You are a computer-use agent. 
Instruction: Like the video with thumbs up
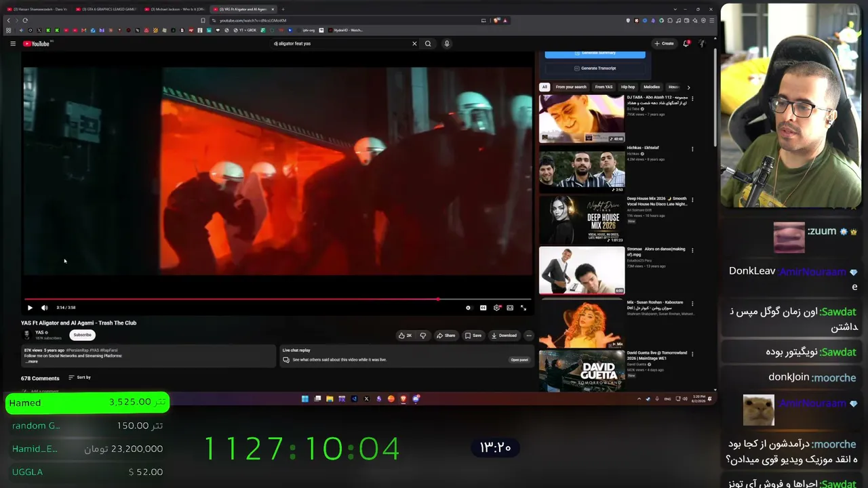[x=405, y=335]
